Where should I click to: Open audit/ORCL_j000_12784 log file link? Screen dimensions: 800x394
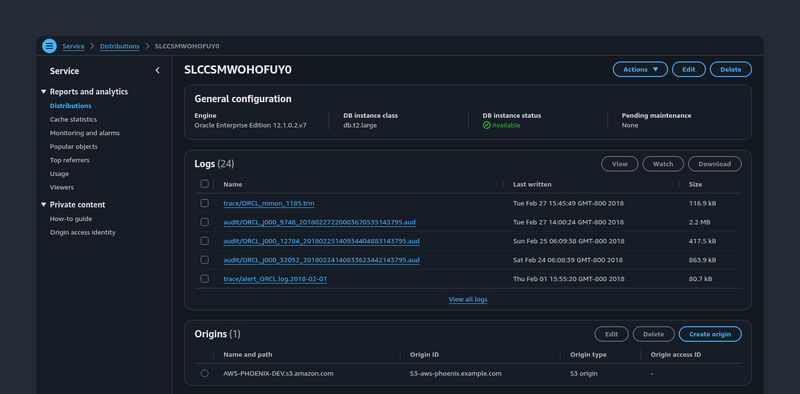(x=321, y=241)
